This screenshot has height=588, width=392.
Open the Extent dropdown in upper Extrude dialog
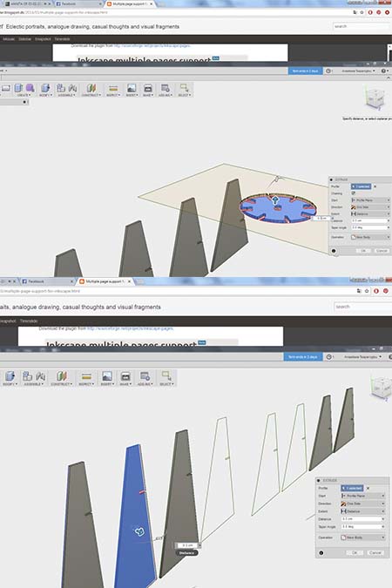[x=370, y=213]
